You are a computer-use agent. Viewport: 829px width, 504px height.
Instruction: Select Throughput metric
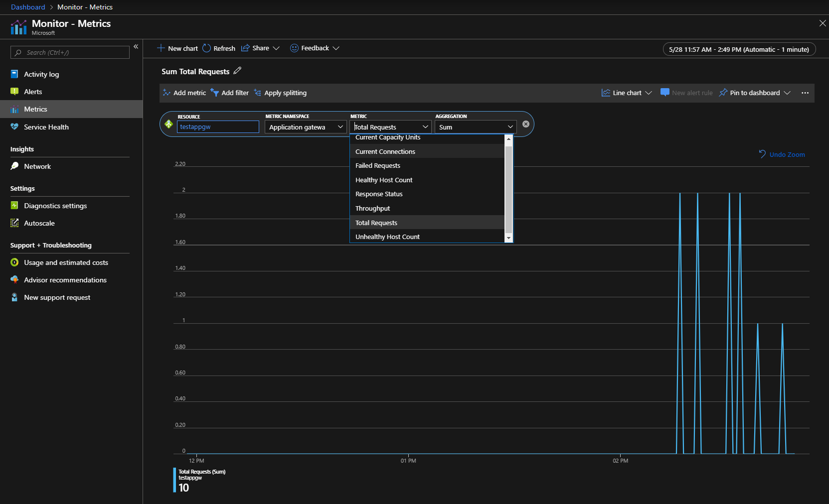pyautogui.click(x=427, y=208)
